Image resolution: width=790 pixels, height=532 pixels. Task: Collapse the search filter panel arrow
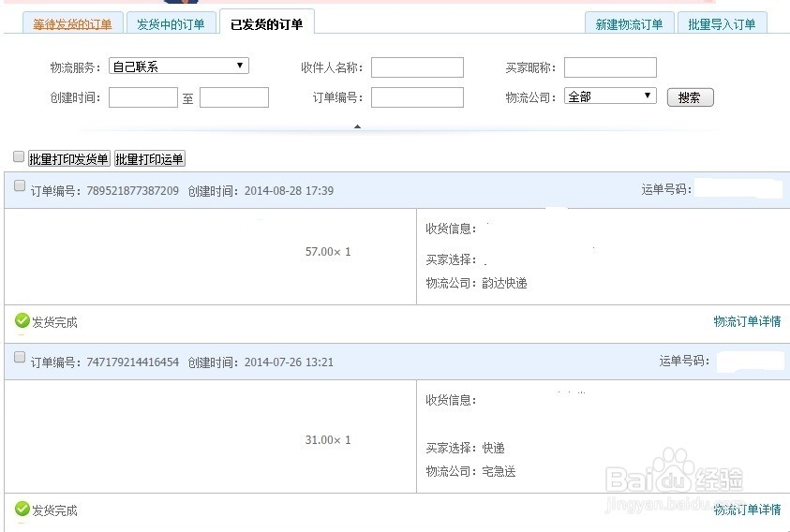tap(357, 126)
